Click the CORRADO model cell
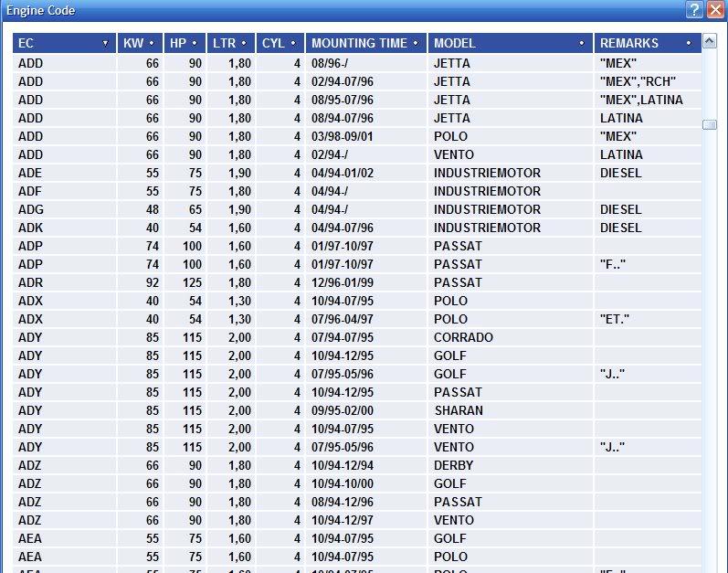Viewport: 728px width, 573px height. point(463,337)
